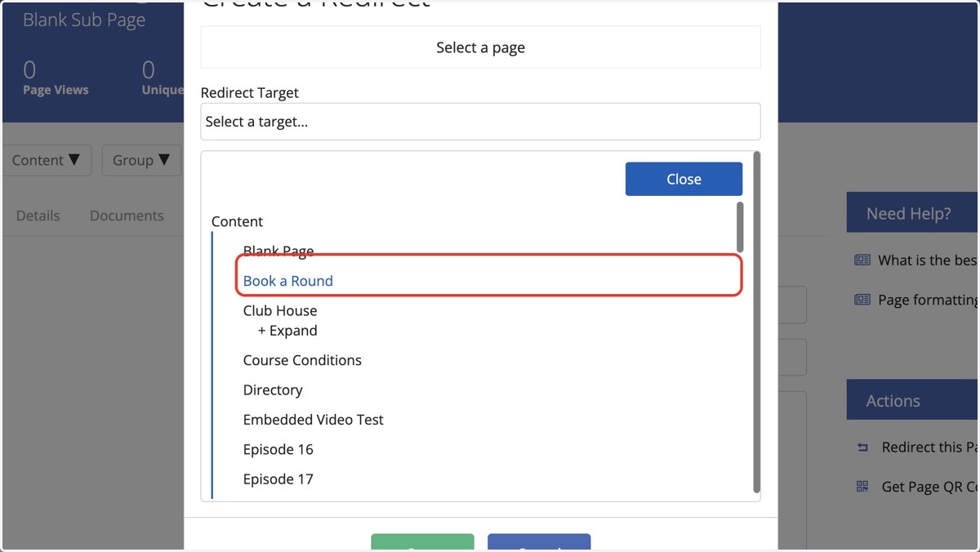The height and width of the screenshot is (552, 980).
Task: Open the Content dropdown menu
Action: tap(47, 160)
